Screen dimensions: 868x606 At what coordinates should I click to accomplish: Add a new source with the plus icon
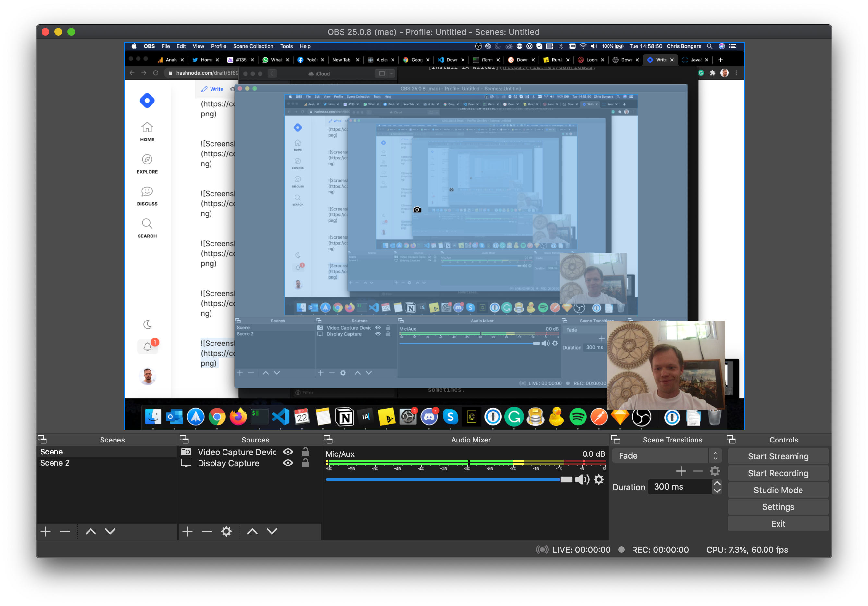pos(187,531)
